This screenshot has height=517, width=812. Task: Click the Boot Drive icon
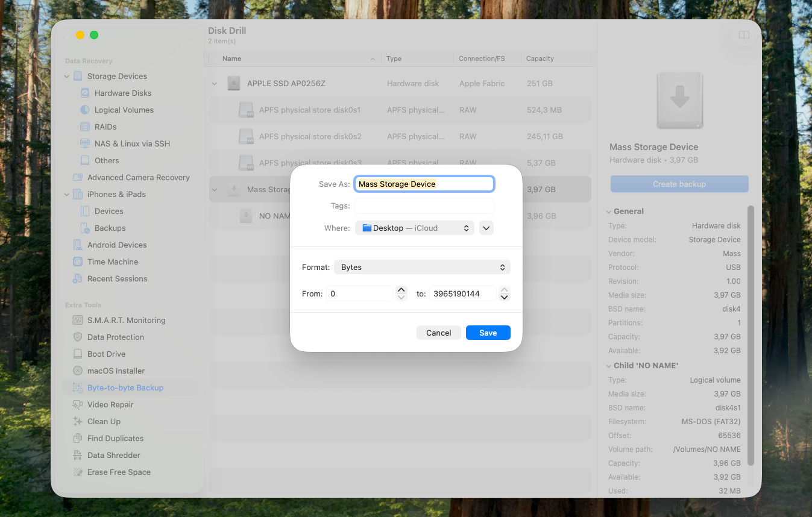(x=78, y=354)
